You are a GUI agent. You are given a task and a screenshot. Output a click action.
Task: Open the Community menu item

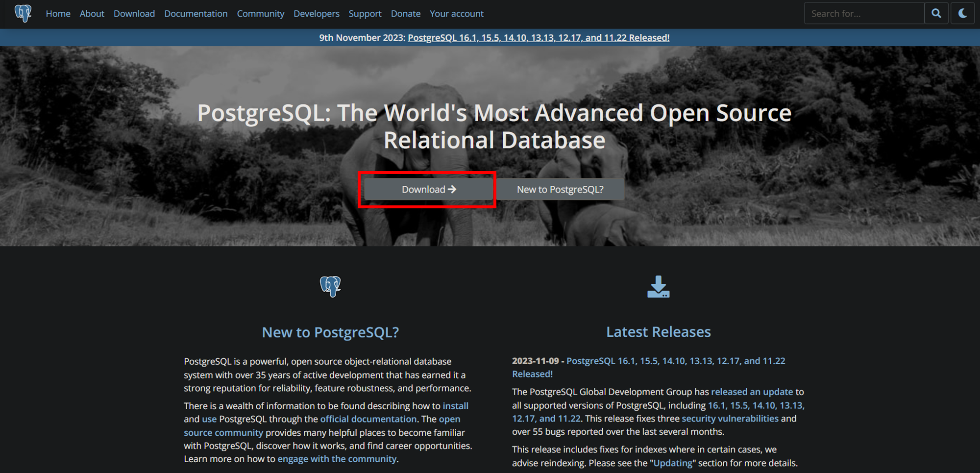261,14
